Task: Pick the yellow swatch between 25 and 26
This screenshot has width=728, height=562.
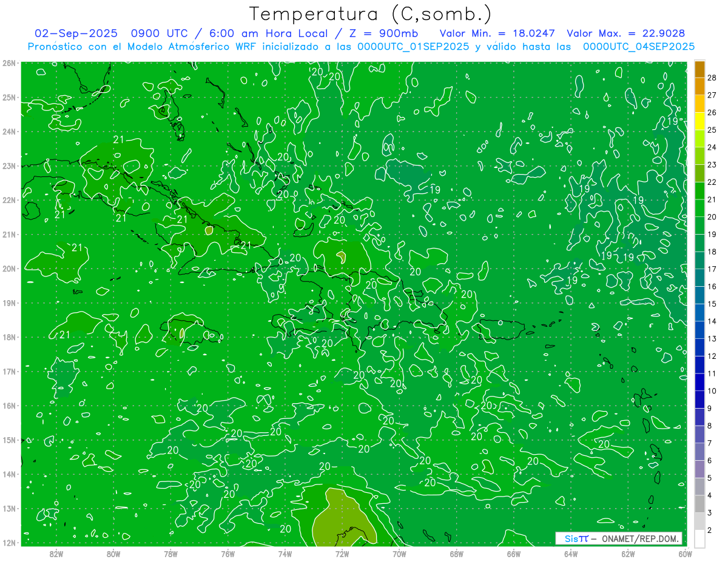Action: coord(699,121)
